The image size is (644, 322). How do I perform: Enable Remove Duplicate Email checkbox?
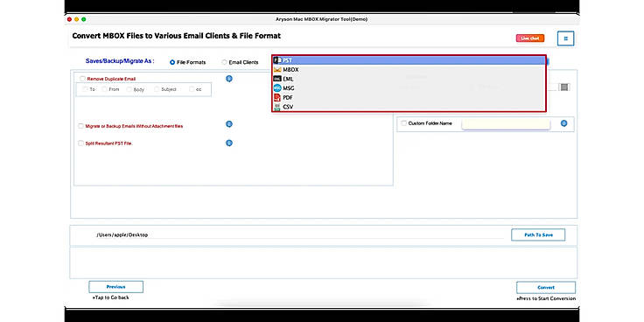coord(82,79)
